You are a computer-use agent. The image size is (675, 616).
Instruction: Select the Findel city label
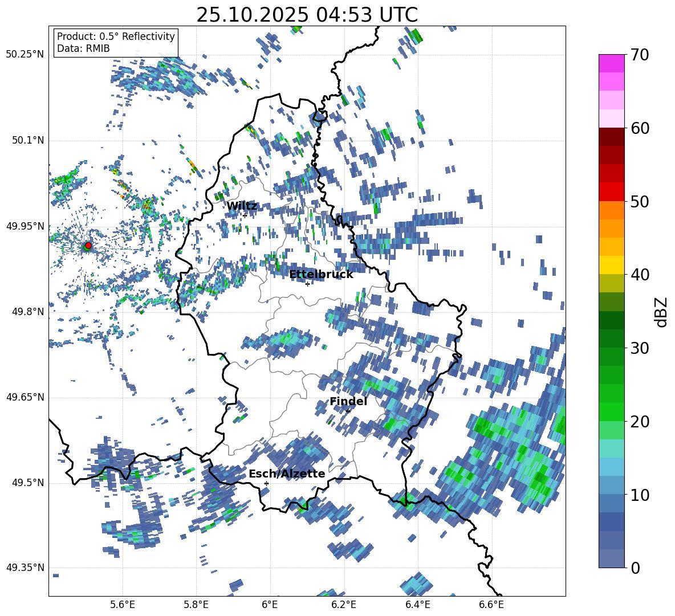(x=348, y=401)
